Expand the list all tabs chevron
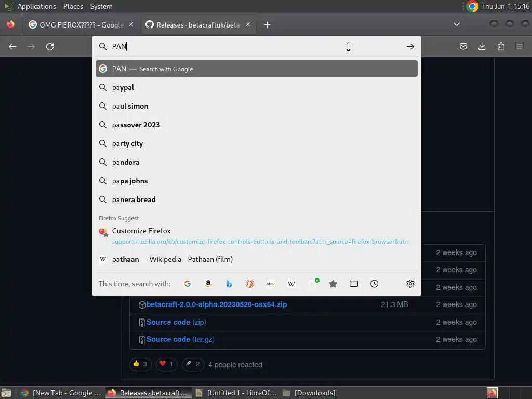The height and width of the screenshot is (399, 532). [457, 24]
